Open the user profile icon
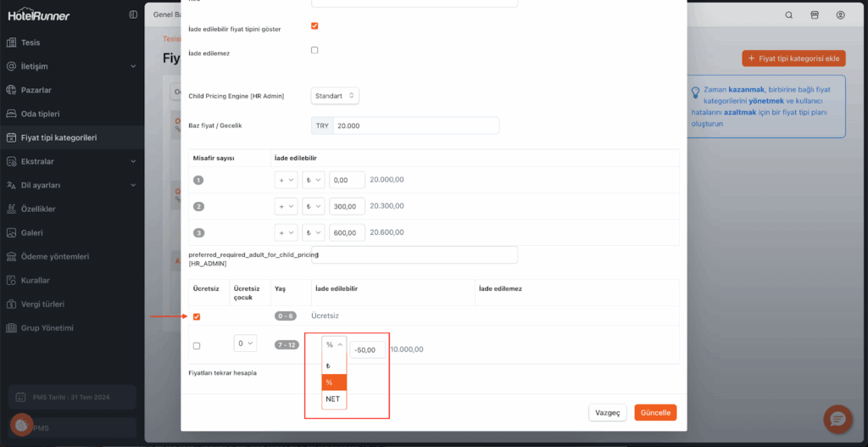 click(840, 15)
